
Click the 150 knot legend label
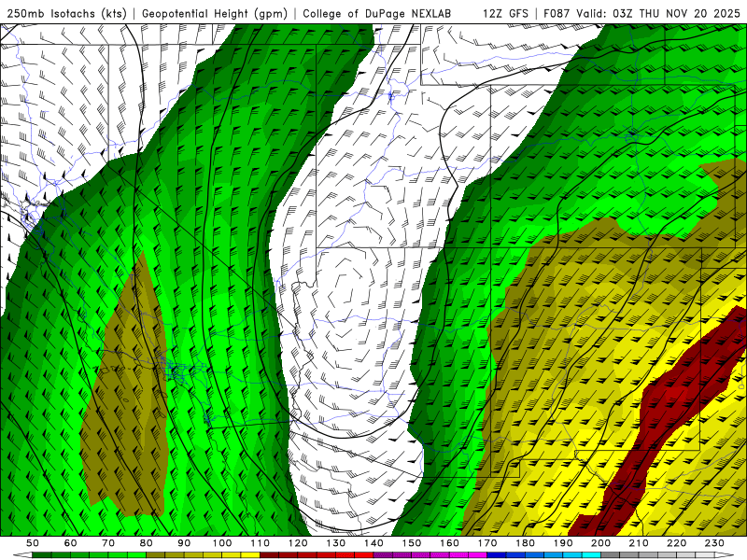(412, 543)
